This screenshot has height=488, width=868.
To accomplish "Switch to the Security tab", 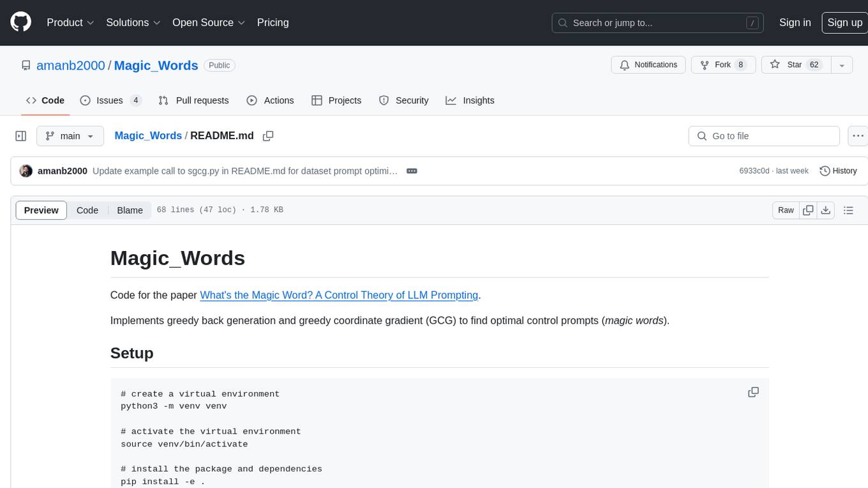I will click(x=403, y=100).
